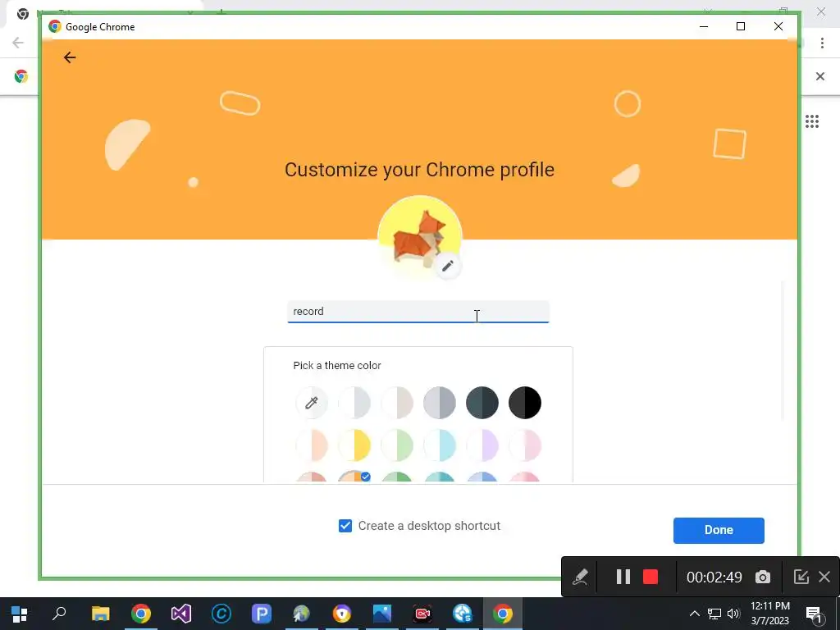Open the Photos app in the taskbar
The height and width of the screenshot is (630, 840).
click(382, 614)
